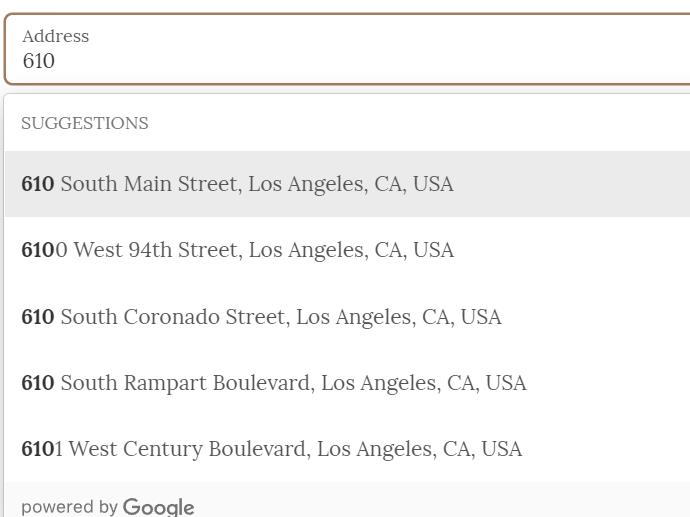This screenshot has height=517, width=690.
Task: Select 610 South Rampart Boulevard option
Action: [347, 383]
